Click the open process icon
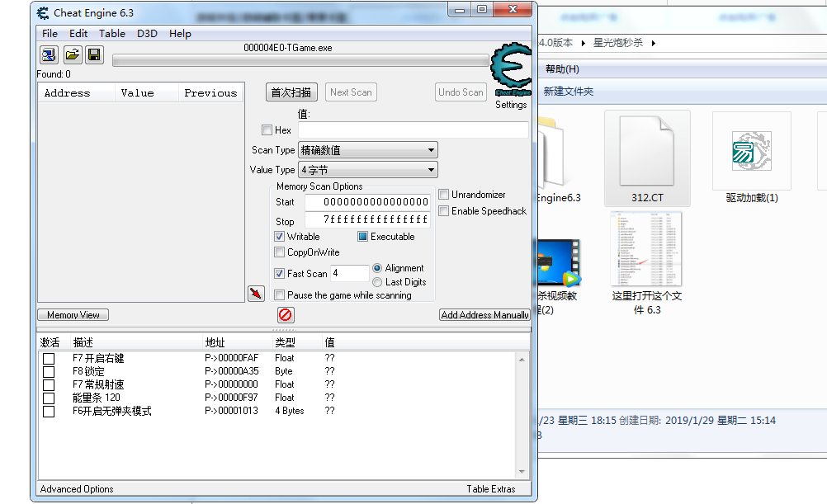 pos(50,55)
